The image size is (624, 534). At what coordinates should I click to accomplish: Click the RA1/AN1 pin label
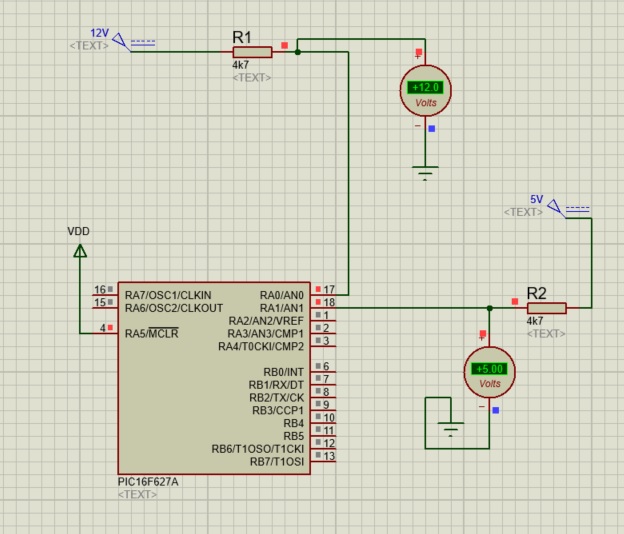[282, 308]
